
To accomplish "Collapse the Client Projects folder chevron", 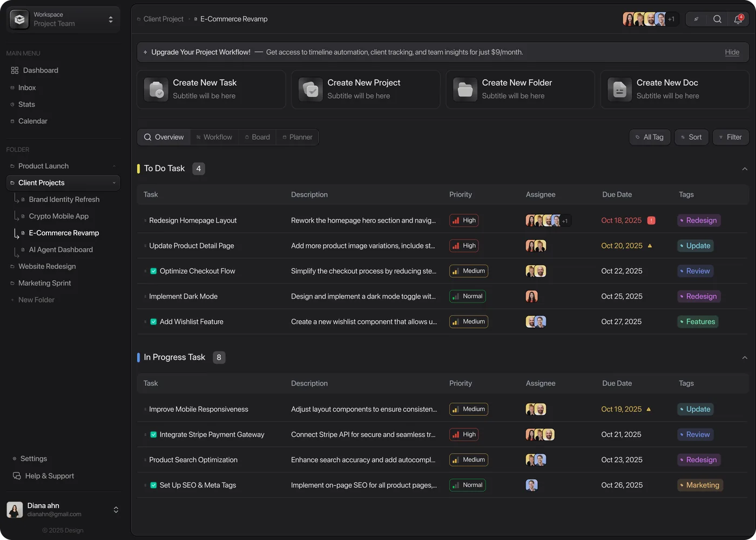I will (x=114, y=183).
